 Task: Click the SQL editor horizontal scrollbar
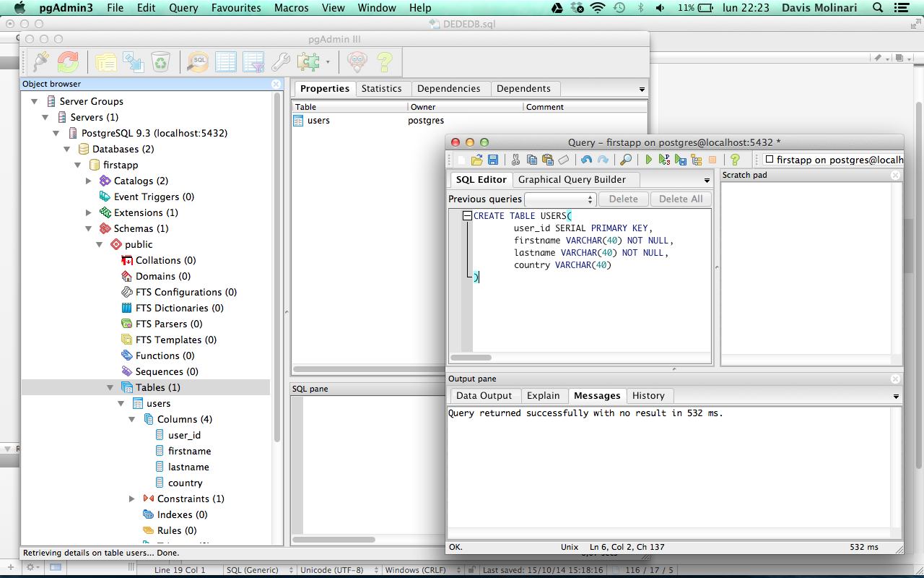point(471,358)
